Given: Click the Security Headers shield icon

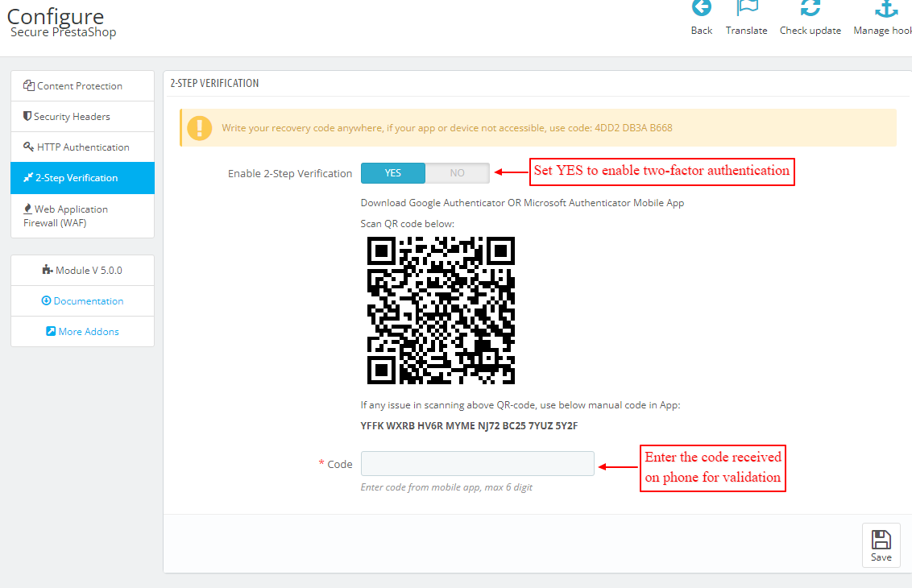Looking at the screenshot, I should click(x=27, y=116).
